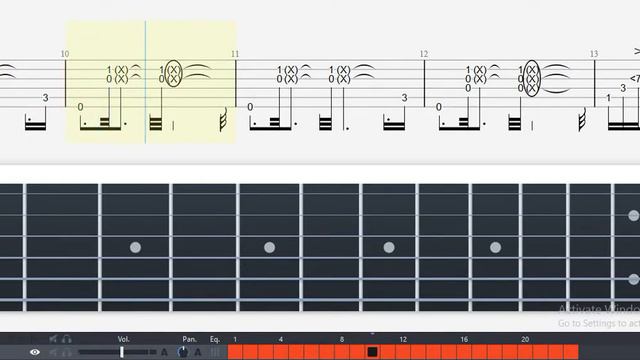Click the mute speaker icon in the track header

(x=53, y=339)
